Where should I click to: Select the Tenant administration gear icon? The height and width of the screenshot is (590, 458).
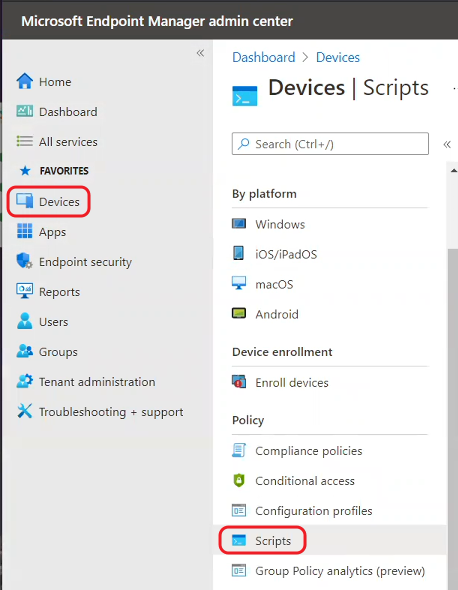25,381
